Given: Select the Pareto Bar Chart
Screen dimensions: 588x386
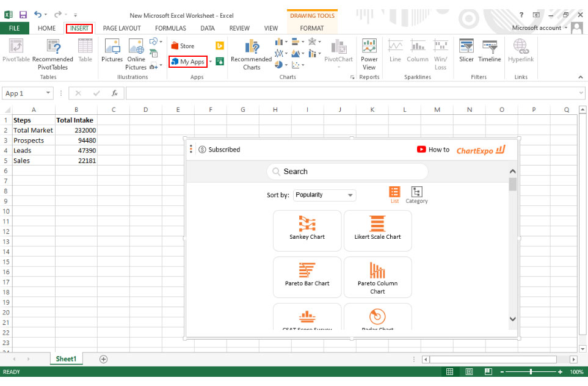Looking at the screenshot, I should pos(307,277).
